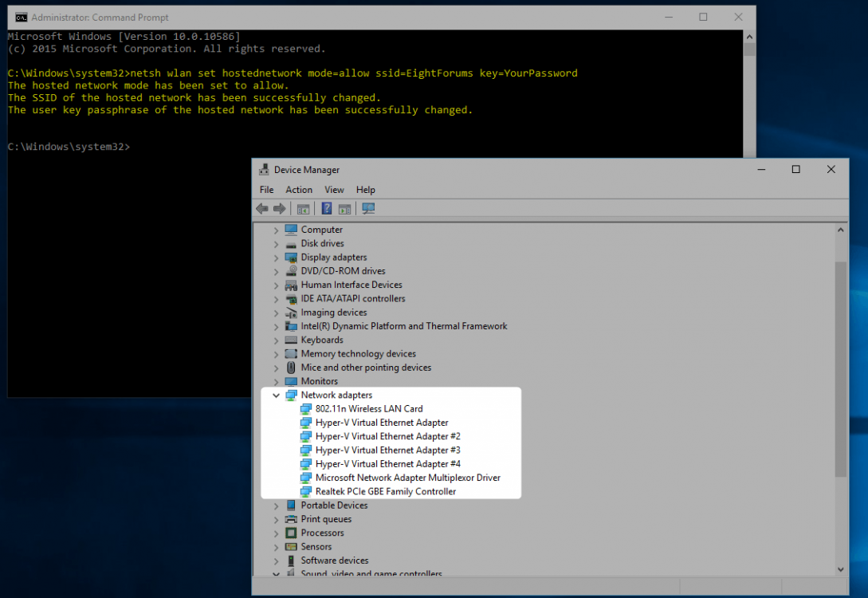The height and width of the screenshot is (598, 868).
Task: Click the Command Prompt title bar icon
Action: (21, 18)
